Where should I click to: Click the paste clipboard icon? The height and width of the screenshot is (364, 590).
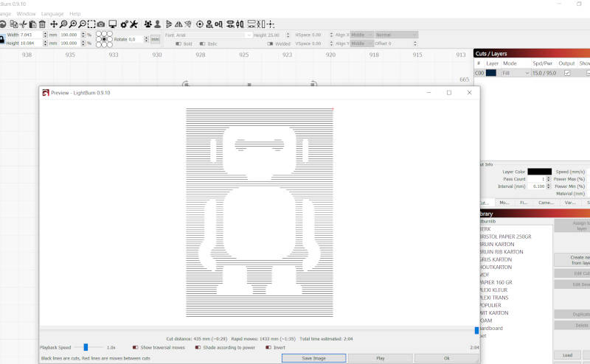click(x=32, y=24)
